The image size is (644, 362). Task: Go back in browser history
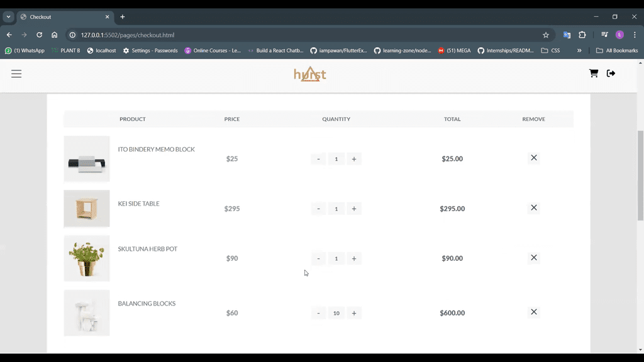pyautogui.click(x=9, y=35)
